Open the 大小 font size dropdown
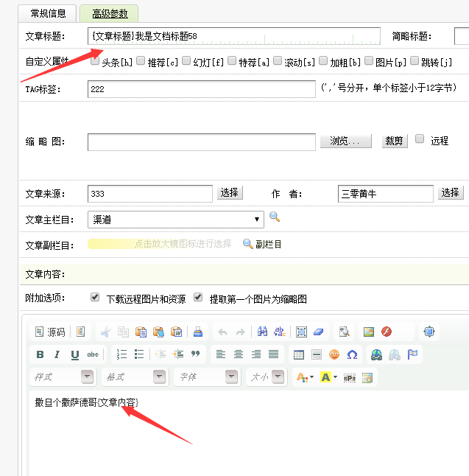Image resolution: width=469 pixels, height=476 pixels. click(267, 377)
